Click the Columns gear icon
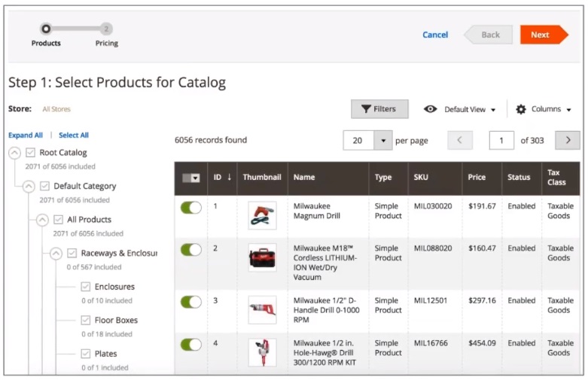The width and height of the screenshot is (588, 380). [521, 109]
